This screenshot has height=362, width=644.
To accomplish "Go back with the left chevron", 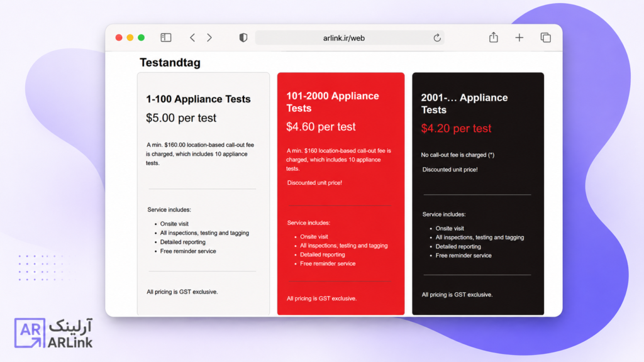I will (192, 38).
